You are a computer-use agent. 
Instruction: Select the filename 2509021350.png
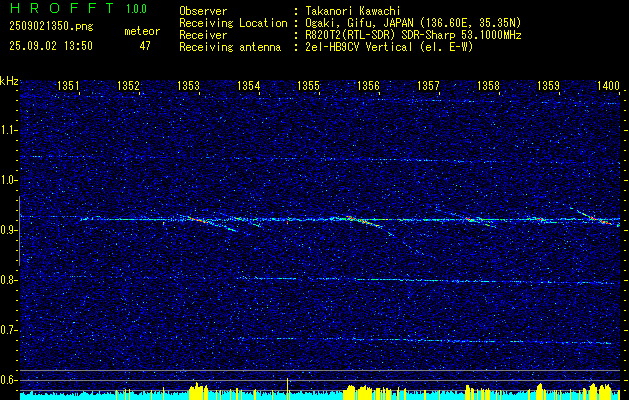51,27
